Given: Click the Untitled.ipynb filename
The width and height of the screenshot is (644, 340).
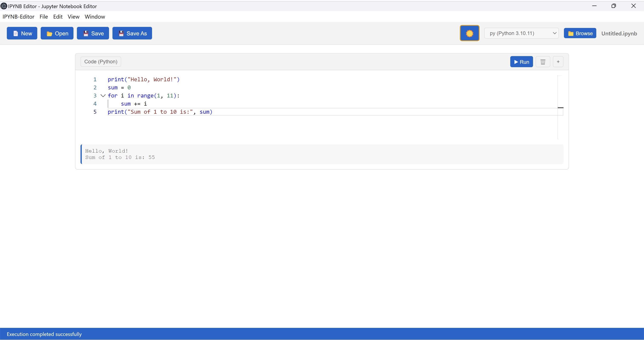Looking at the screenshot, I should (619, 33).
